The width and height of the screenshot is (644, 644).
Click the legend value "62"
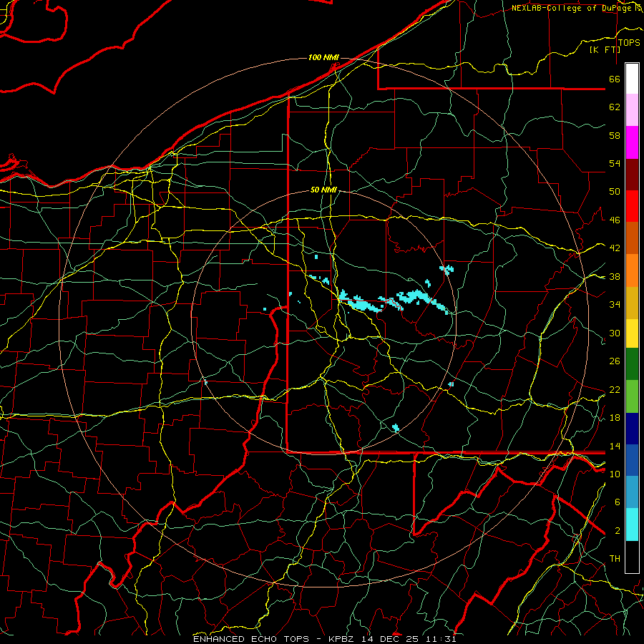615,107
